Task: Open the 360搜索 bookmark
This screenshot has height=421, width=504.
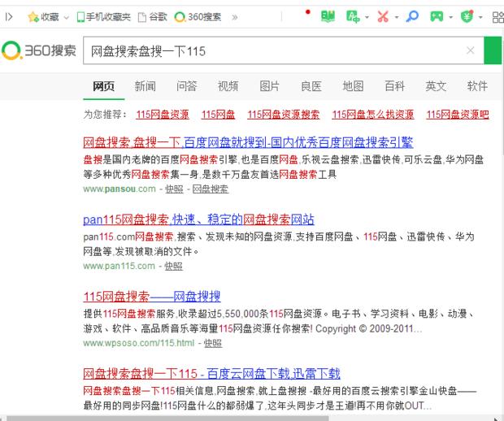Action: tap(198, 17)
